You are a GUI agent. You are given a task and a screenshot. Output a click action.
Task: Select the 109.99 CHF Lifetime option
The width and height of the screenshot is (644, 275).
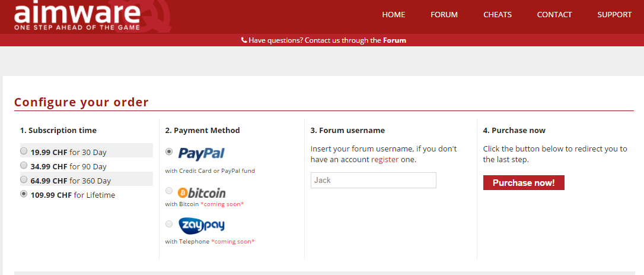pyautogui.click(x=24, y=194)
